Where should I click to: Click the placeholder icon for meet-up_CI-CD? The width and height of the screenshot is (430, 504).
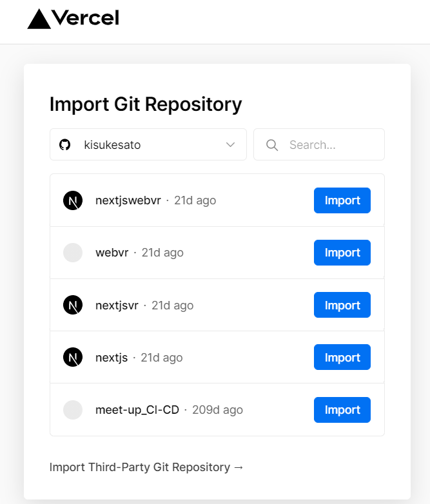pos(73,410)
